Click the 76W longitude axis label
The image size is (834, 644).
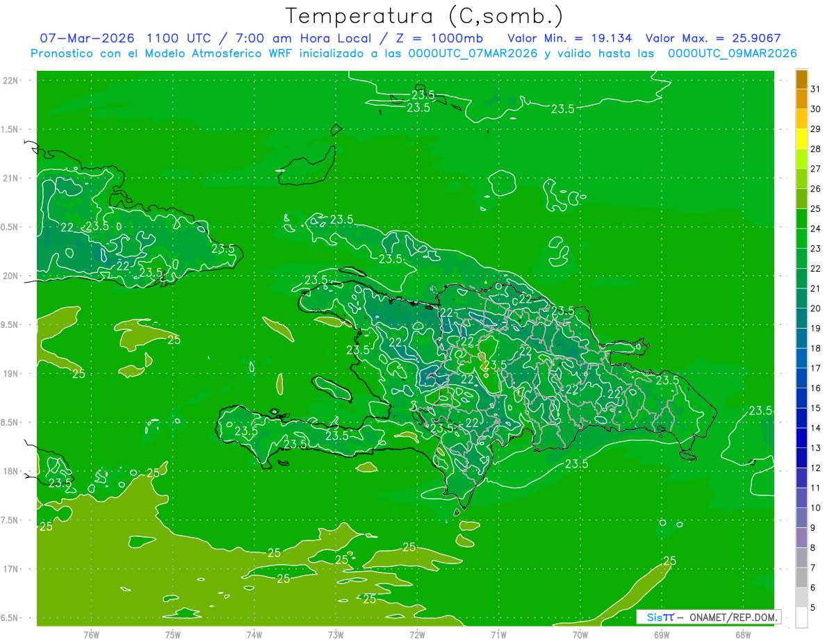[x=91, y=634]
